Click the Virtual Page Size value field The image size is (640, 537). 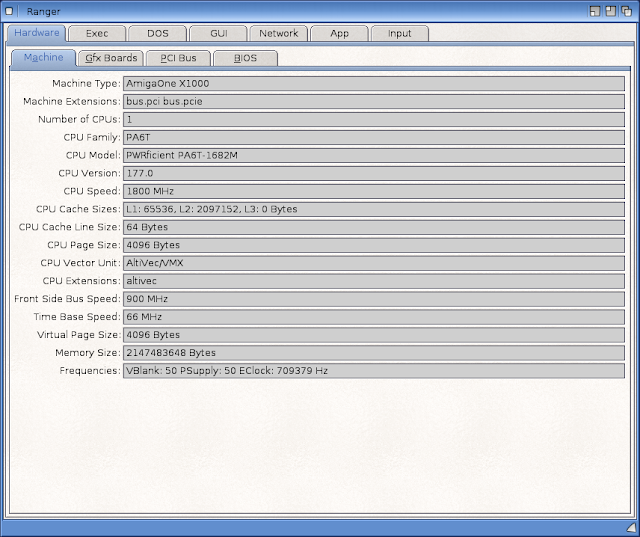(374, 335)
